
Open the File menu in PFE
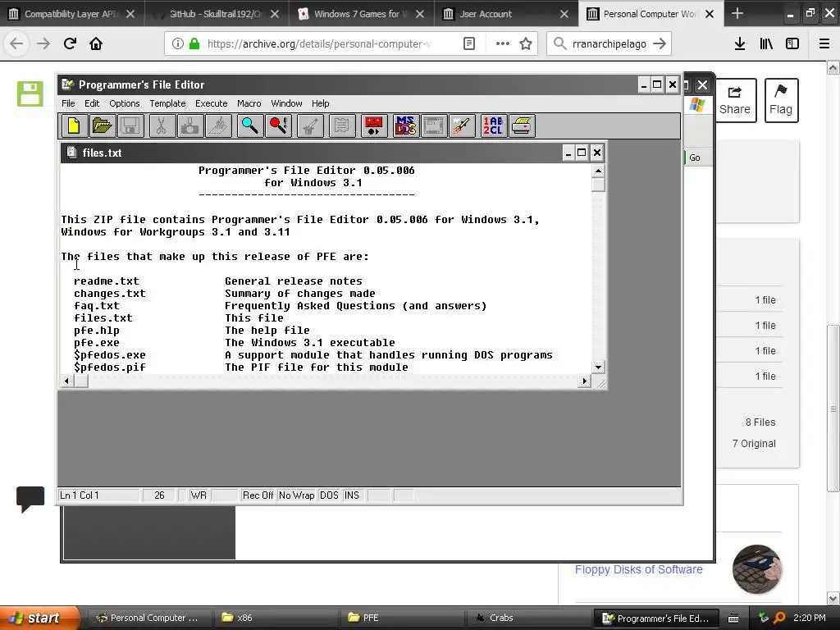click(68, 103)
